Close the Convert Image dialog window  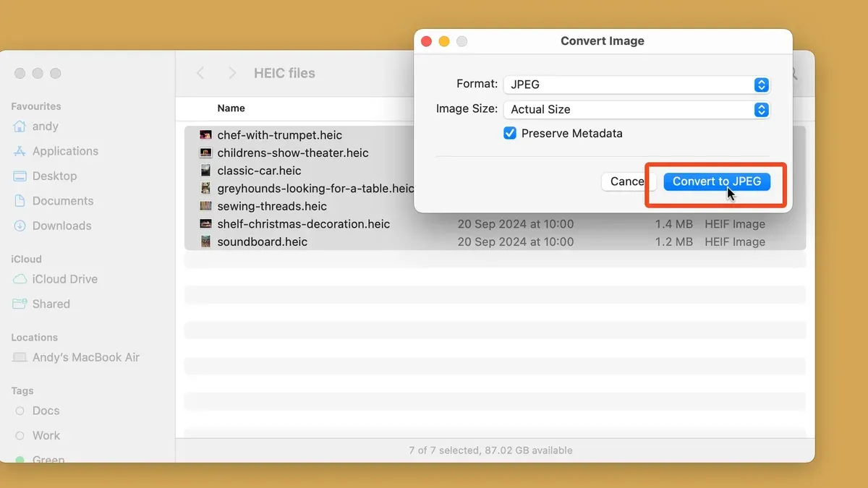[426, 41]
